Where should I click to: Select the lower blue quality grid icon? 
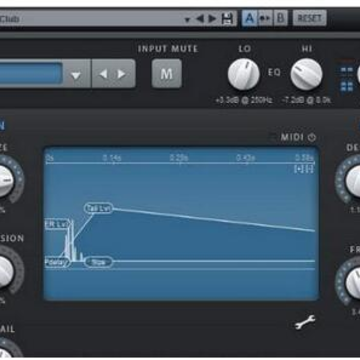[x=347, y=86]
